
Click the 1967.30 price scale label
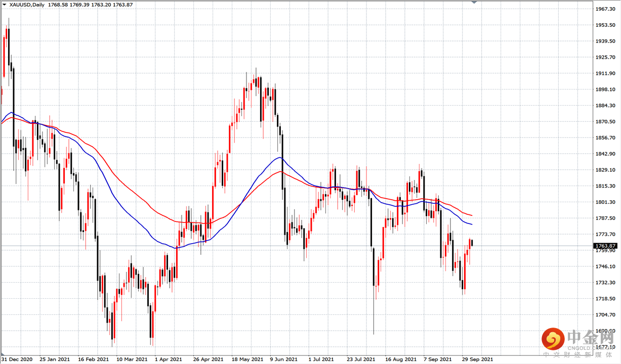(x=605, y=9)
